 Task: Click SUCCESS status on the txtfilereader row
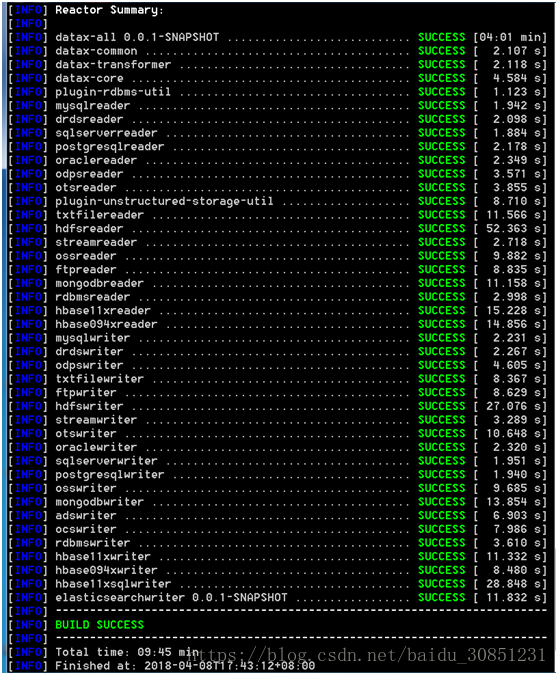point(442,215)
